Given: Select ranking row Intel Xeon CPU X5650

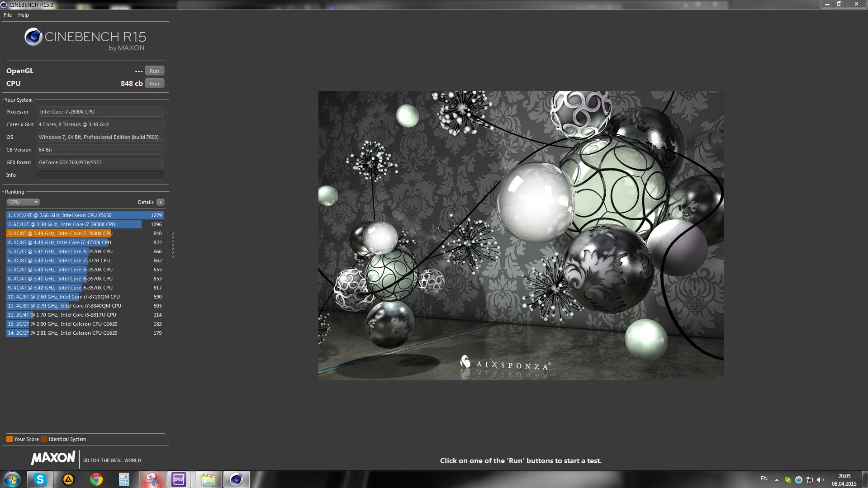Looking at the screenshot, I should click(x=85, y=215).
